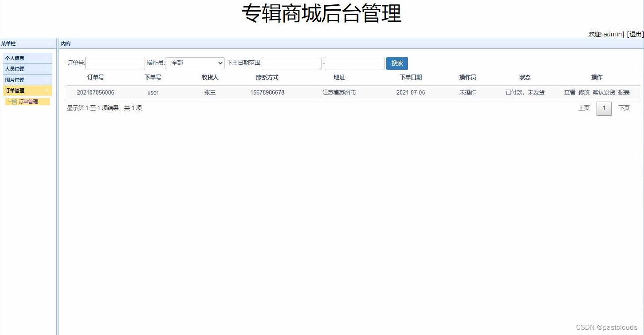Click the 专辑商城后台管理 page title

(x=322, y=13)
